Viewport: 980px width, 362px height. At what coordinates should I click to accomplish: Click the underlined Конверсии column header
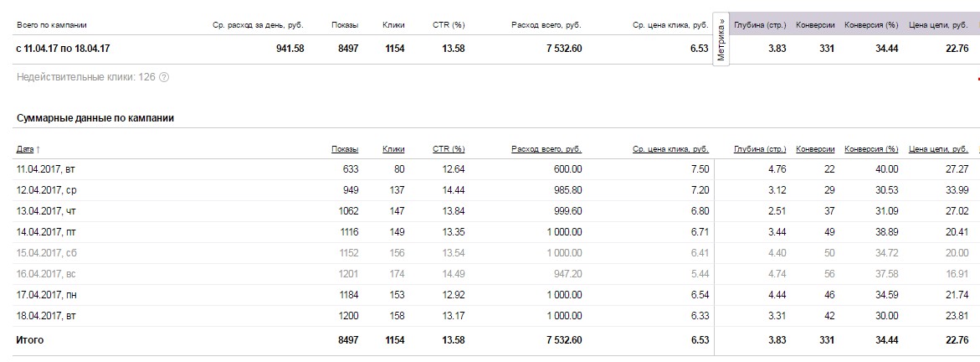[x=815, y=149]
